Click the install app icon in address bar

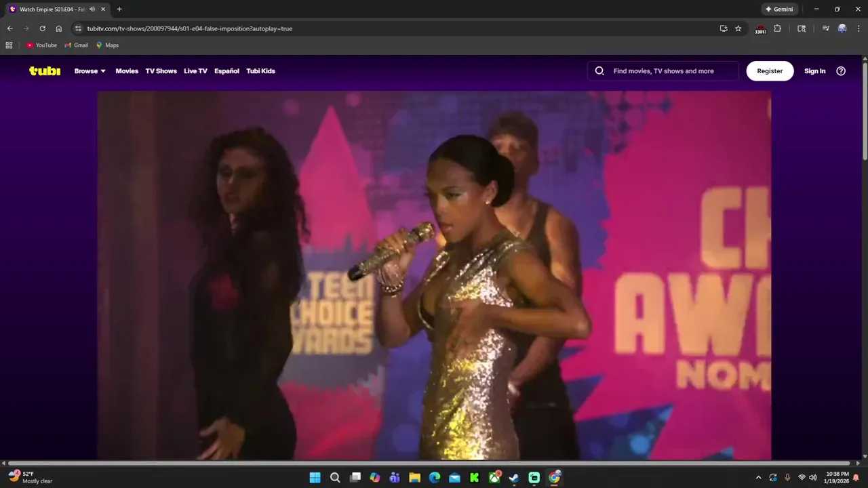724,28
